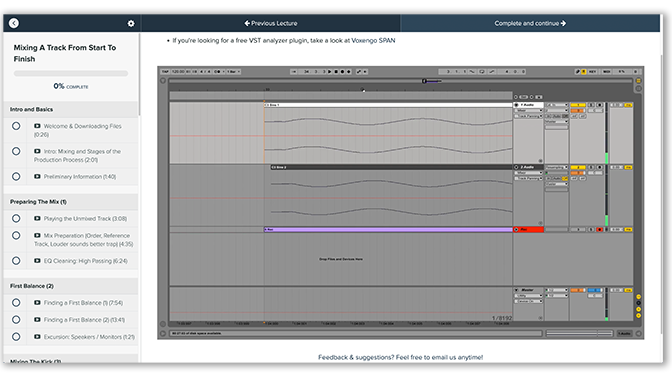Mark Welcome & Downloading Files lecture circle
Image resolution: width=672 pixels, height=378 pixels.
[x=16, y=126]
